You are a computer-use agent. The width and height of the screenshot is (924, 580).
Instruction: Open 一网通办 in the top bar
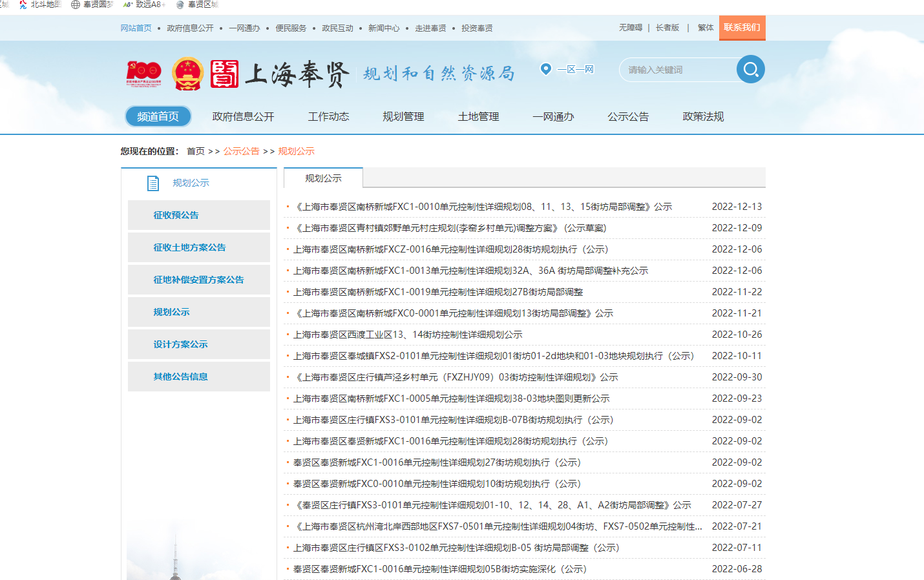coord(244,28)
